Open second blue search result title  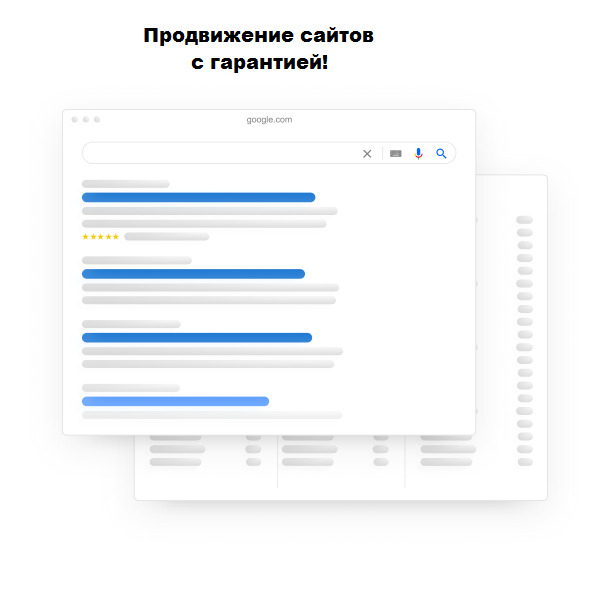tap(193, 274)
